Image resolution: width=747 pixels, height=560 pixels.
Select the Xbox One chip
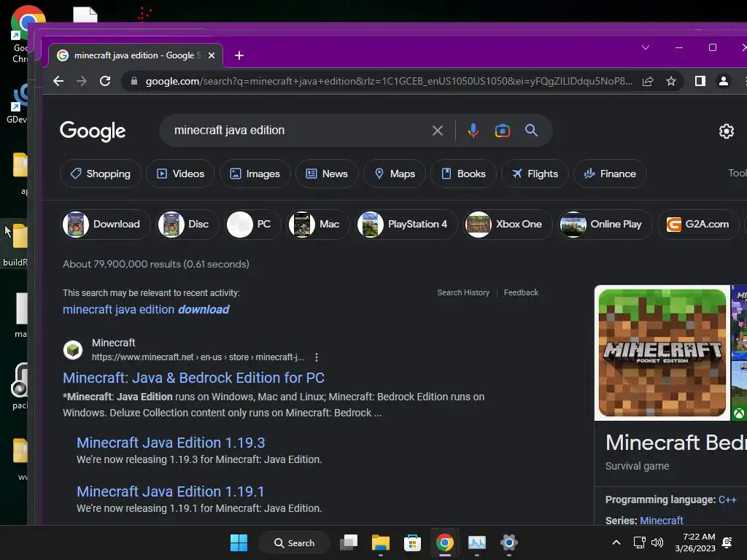pos(508,225)
